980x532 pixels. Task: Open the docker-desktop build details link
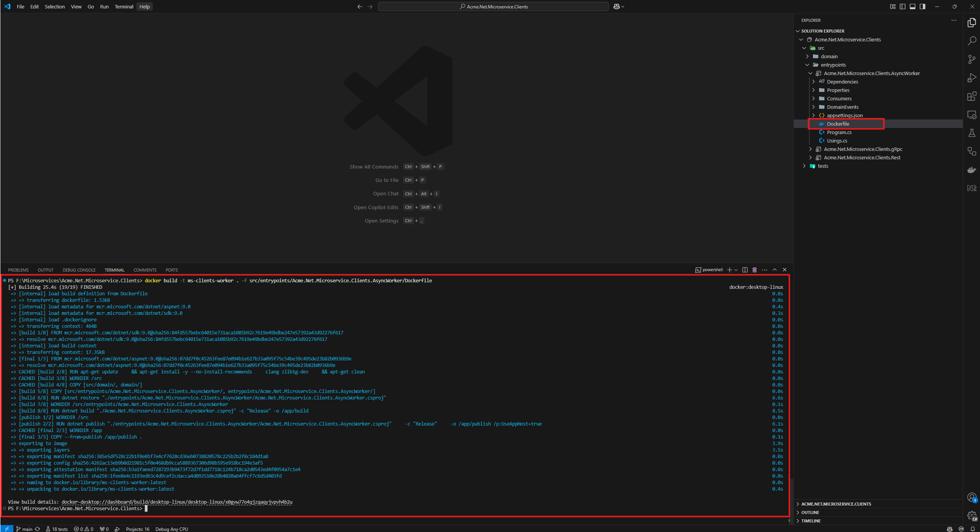coord(177,502)
